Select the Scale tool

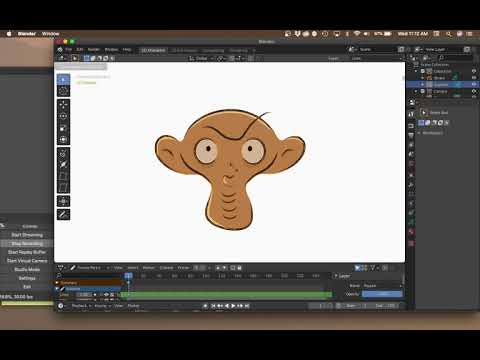pos(63,128)
